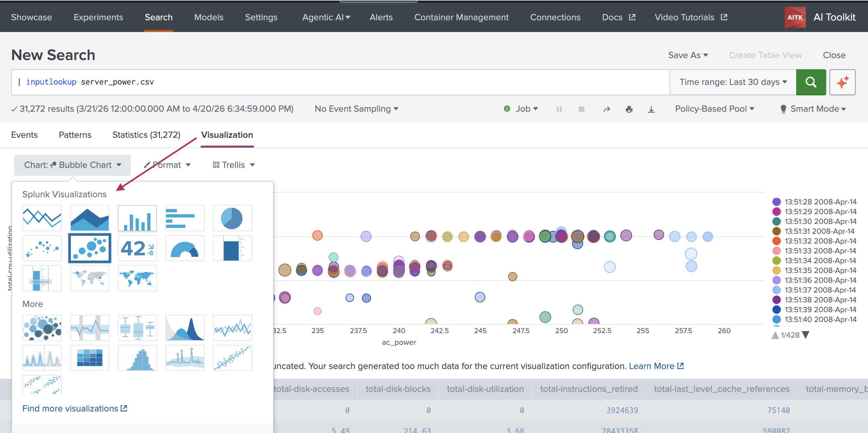
Task: Open the Experiments nav item
Action: (98, 17)
